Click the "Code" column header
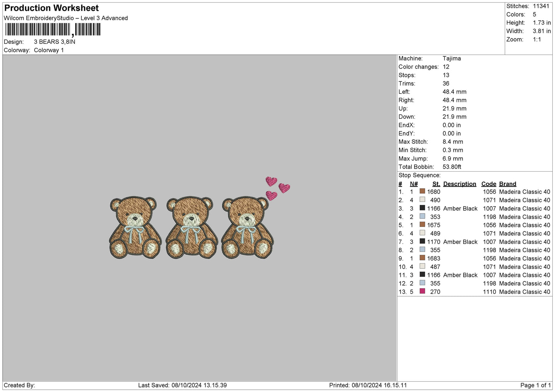 tap(489, 184)
